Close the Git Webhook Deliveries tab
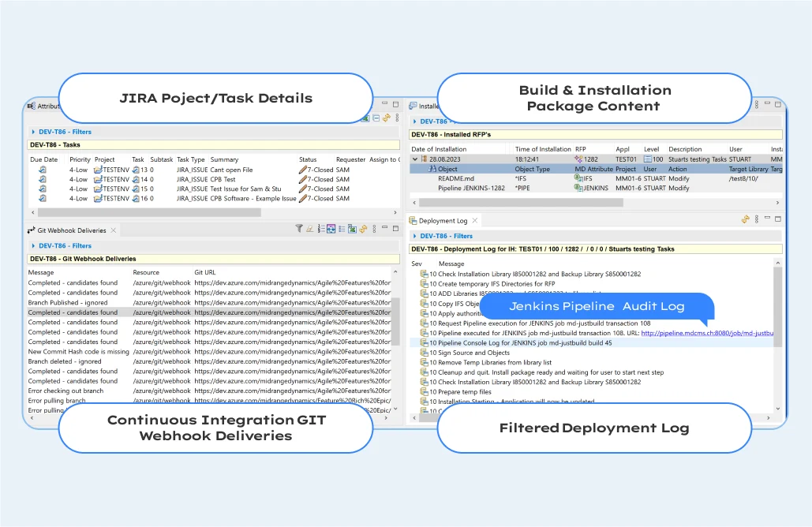 (x=114, y=230)
